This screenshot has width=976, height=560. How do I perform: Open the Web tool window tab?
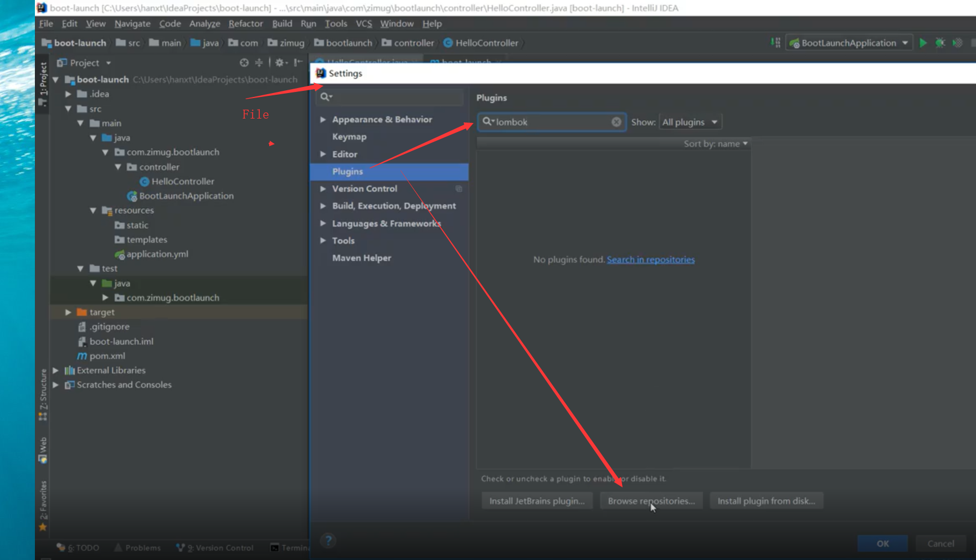[x=43, y=450]
